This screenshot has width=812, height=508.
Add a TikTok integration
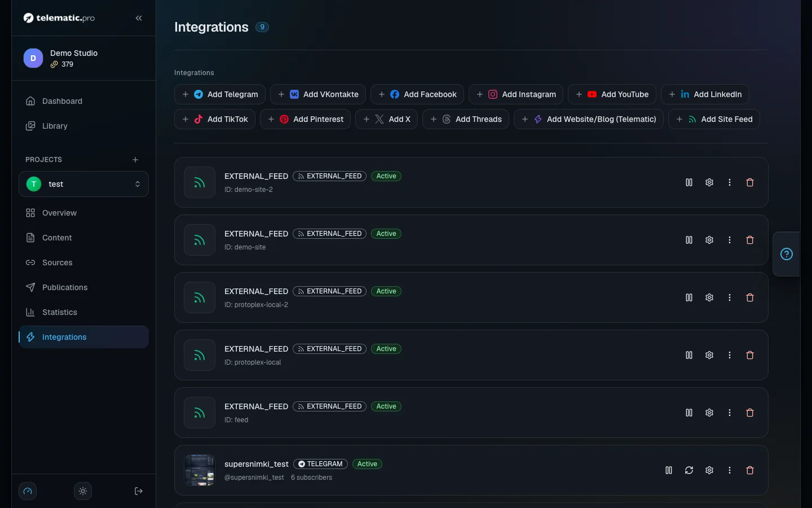215,119
